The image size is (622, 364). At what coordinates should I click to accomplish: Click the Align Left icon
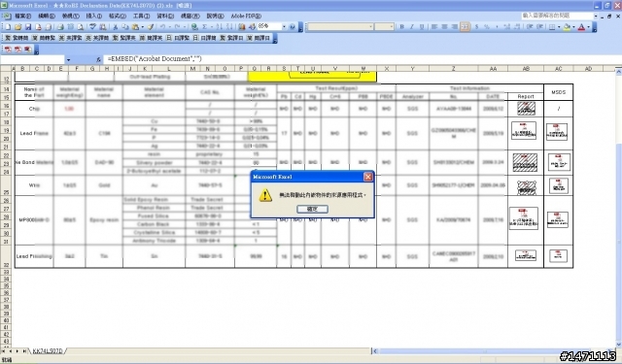pos(434,27)
